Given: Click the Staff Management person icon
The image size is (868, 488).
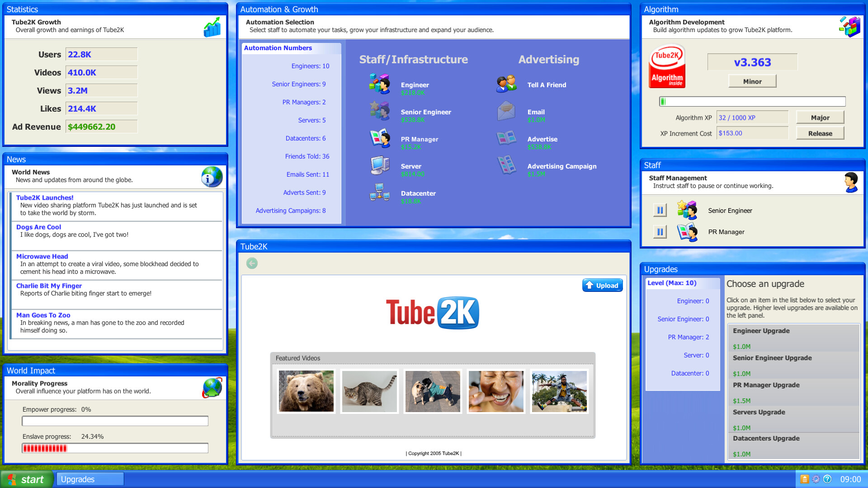Looking at the screenshot, I should 851,183.
